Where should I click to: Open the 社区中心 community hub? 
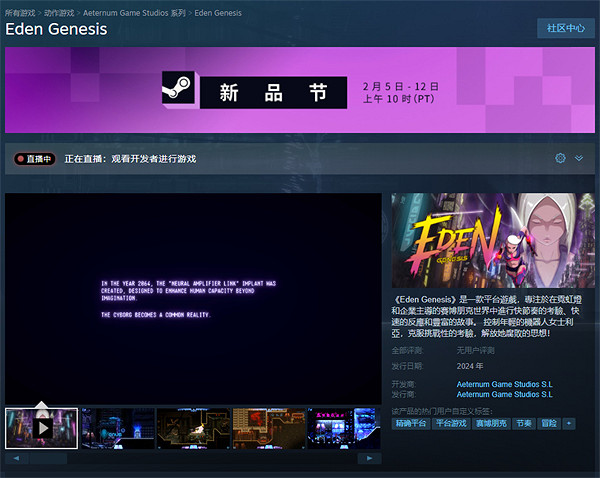564,28
